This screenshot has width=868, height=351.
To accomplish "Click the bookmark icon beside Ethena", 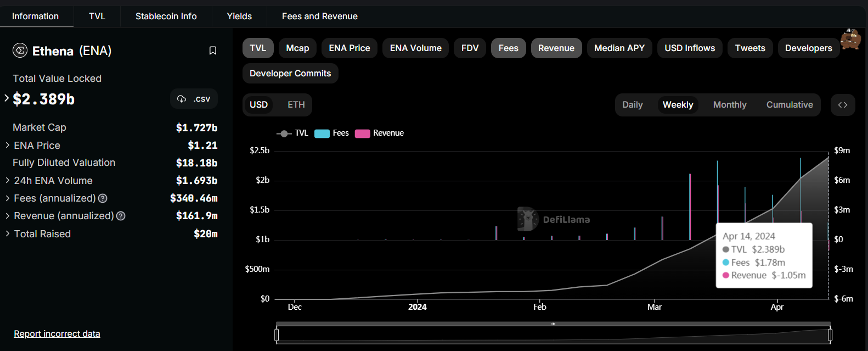I will pos(213,51).
